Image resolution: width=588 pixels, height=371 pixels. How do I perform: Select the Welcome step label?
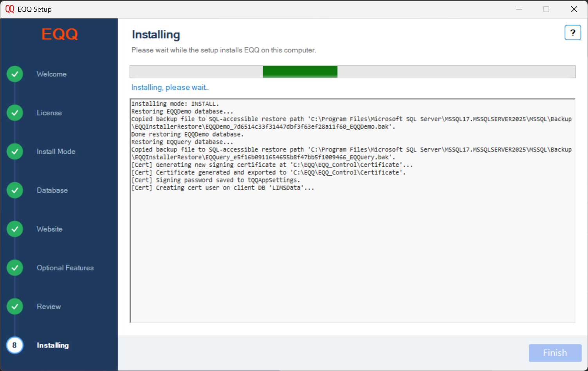(x=51, y=74)
